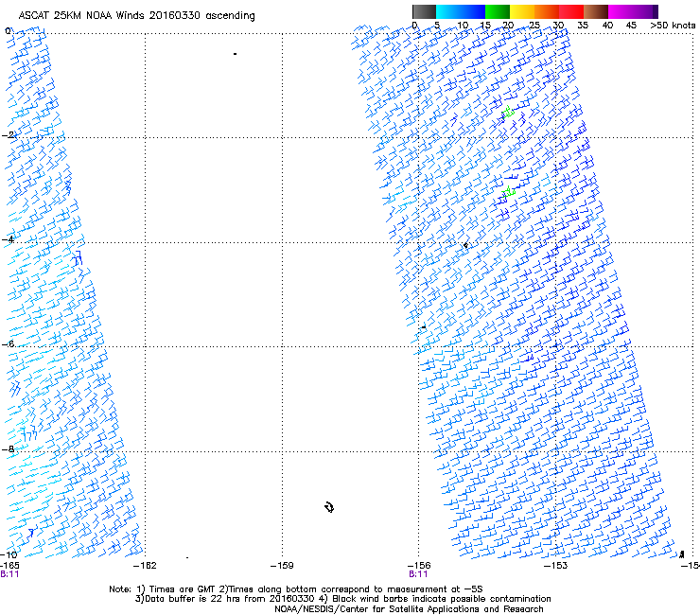Click the legend value 45
700x615 pixels.
pyautogui.click(x=631, y=26)
